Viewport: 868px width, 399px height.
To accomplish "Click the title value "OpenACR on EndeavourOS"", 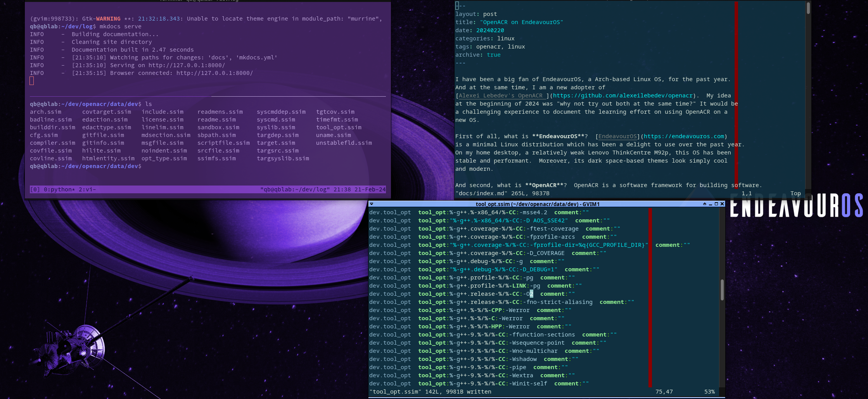I will [x=521, y=22].
